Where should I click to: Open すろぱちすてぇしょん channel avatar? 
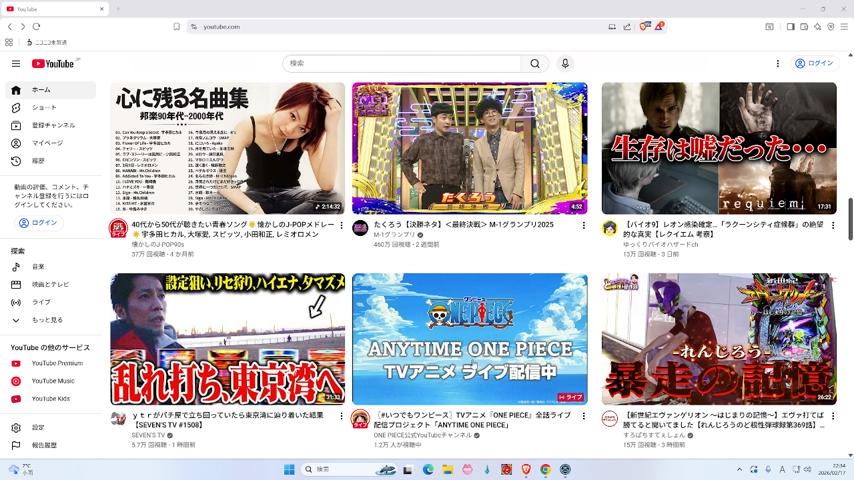click(x=609, y=418)
